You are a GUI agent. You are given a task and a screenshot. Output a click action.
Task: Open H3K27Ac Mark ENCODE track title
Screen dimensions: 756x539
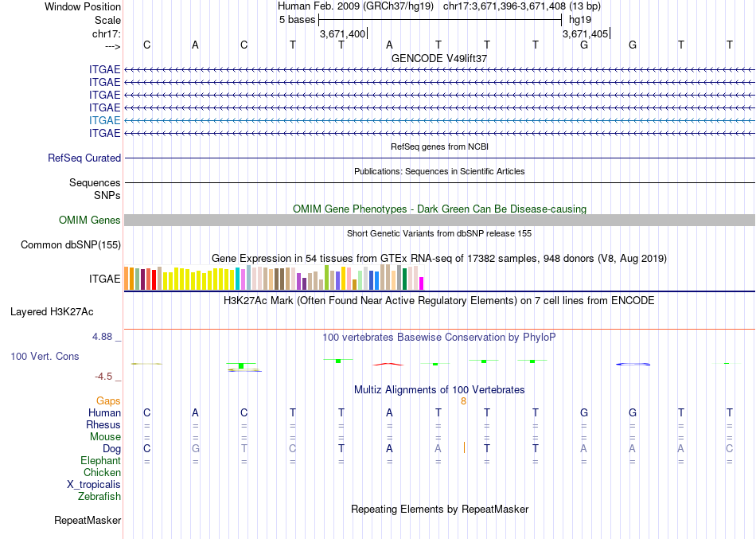click(x=439, y=301)
